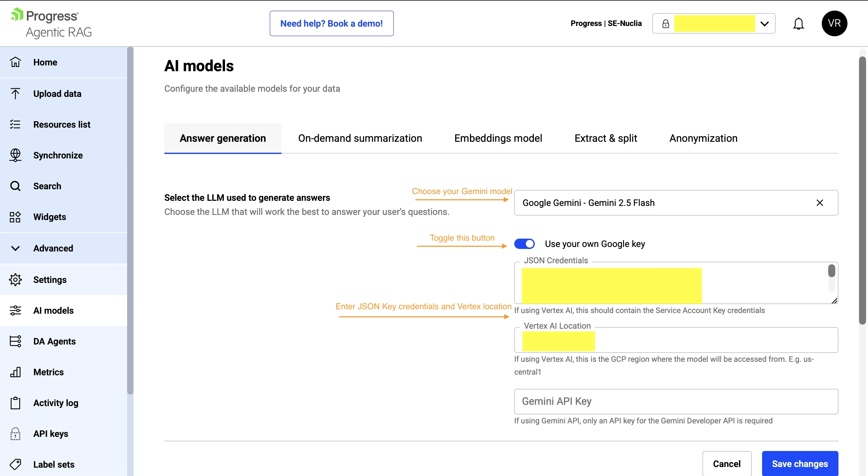Click the Upload data arrow icon
Image resolution: width=868 pixels, height=476 pixels.
tap(15, 94)
